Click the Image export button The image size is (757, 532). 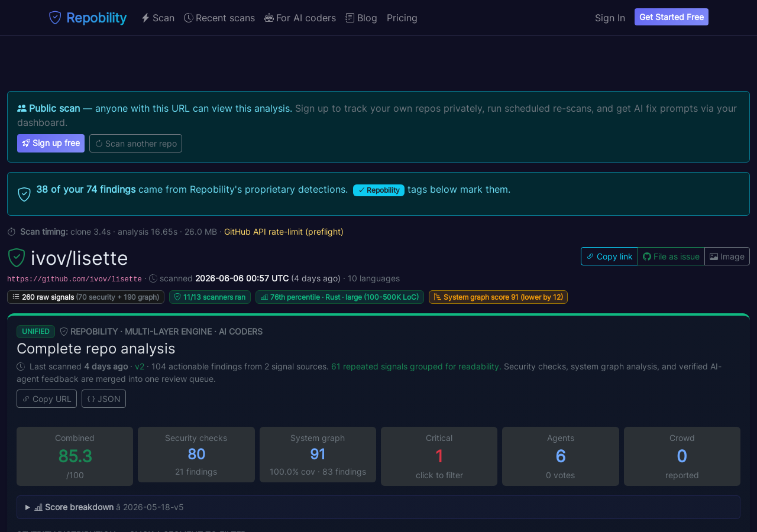pyautogui.click(x=727, y=256)
